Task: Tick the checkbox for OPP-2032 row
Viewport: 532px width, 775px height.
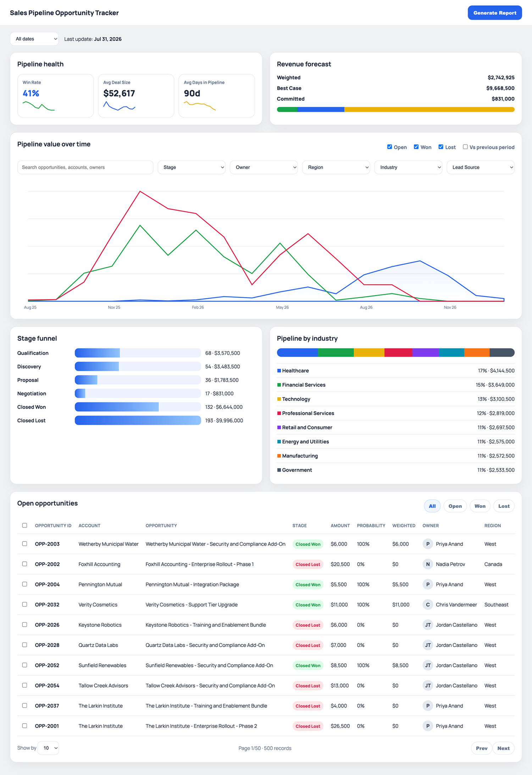Action: pyautogui.click(x=24, y=604)
